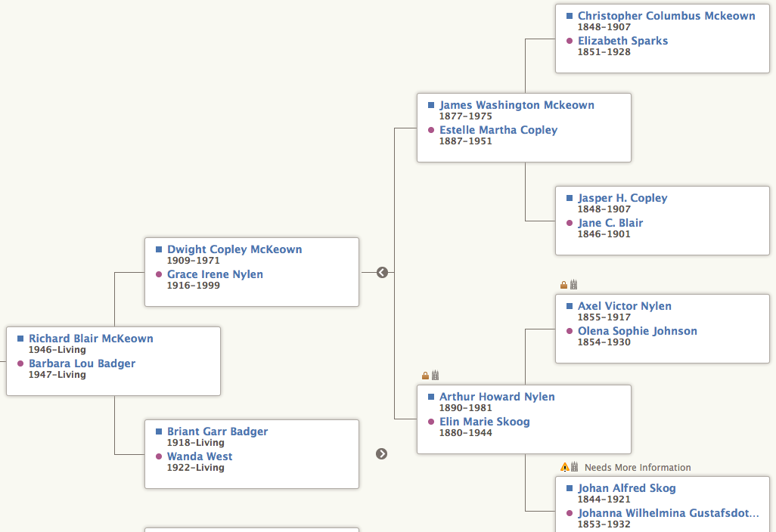Open Barbara Lou Badger's profile
The height and width of the screenshot is (532, 776).
[82, 363]
